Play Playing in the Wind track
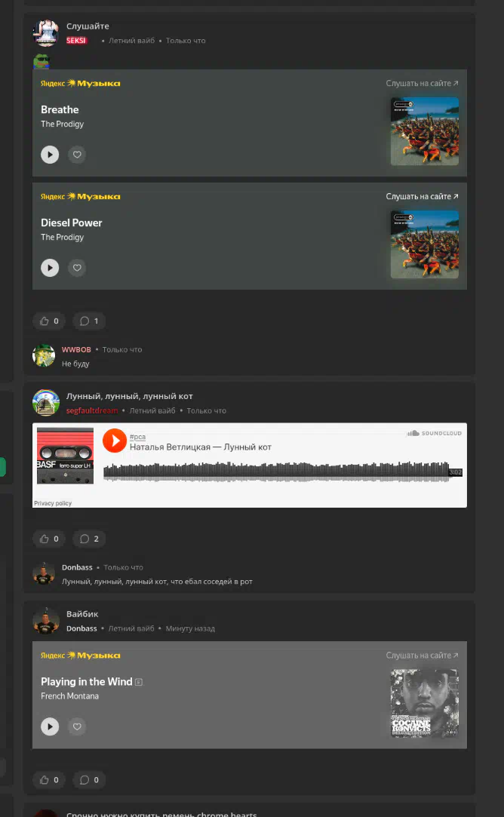Viewport: 504px width, 817px height. [x=50, y=727]
